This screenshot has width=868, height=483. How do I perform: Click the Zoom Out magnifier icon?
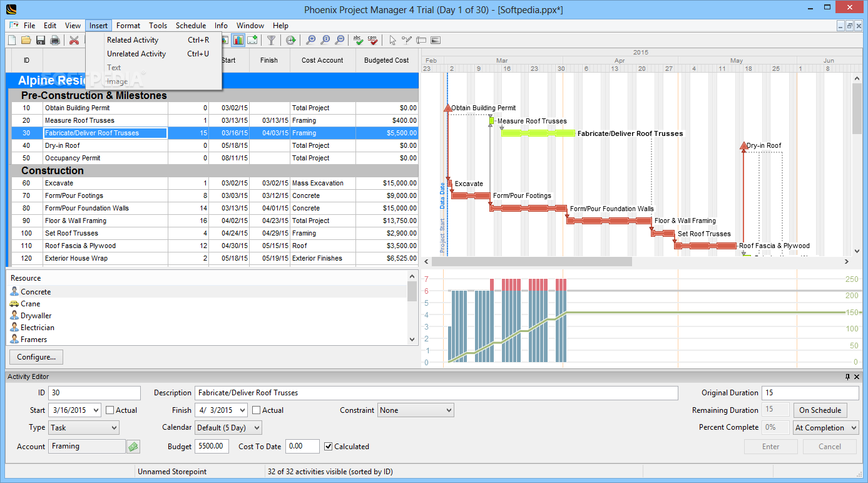(340, 40)
